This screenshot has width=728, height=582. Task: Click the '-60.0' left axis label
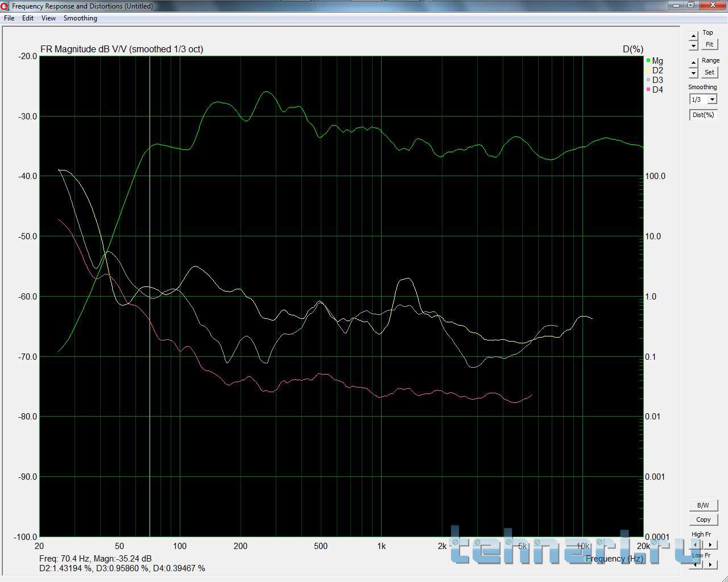(27, 297)
